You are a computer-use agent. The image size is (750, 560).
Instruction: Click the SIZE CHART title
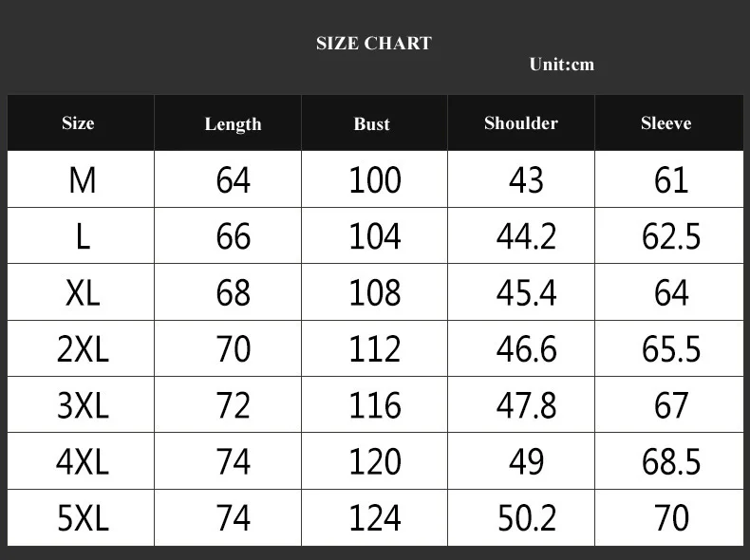374,43
